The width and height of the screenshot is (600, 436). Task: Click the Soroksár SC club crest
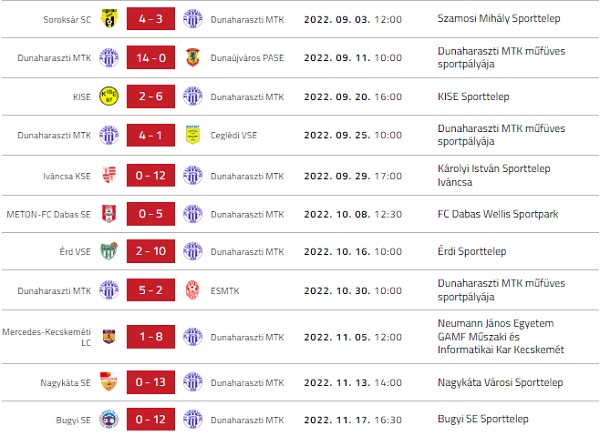pyautogui.click(x=108, y=19)
